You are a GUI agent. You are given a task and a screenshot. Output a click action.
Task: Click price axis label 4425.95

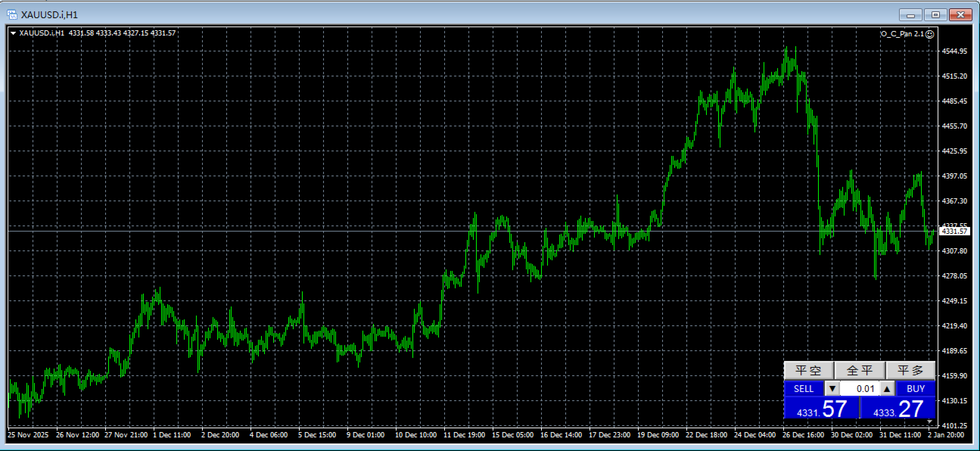tap(955, 151)
